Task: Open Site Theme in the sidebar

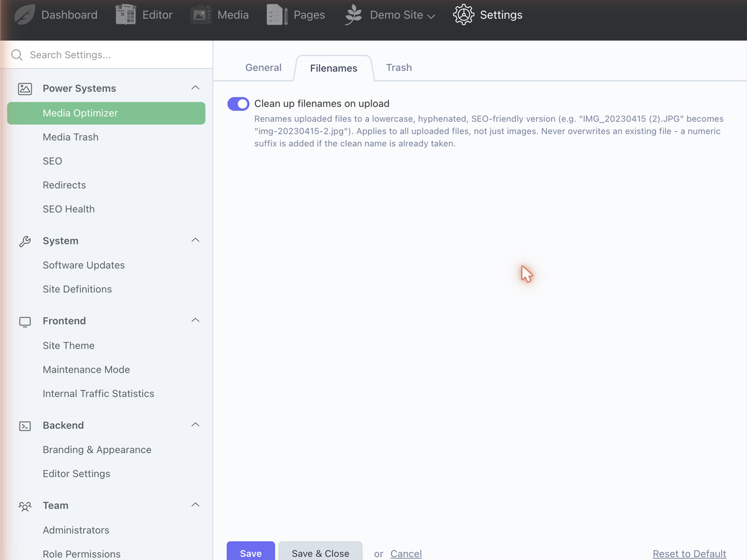Action: [x=68, y=346]
